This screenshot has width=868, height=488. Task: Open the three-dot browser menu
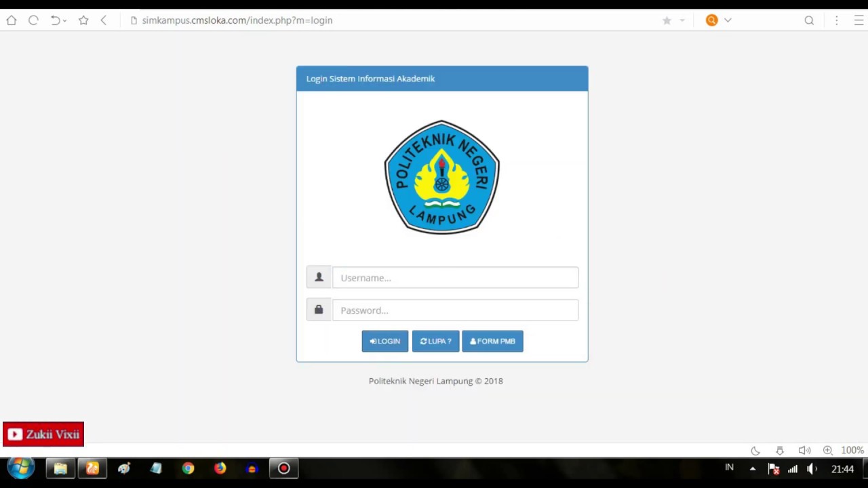pyautogui.click(x=837, y=20)
